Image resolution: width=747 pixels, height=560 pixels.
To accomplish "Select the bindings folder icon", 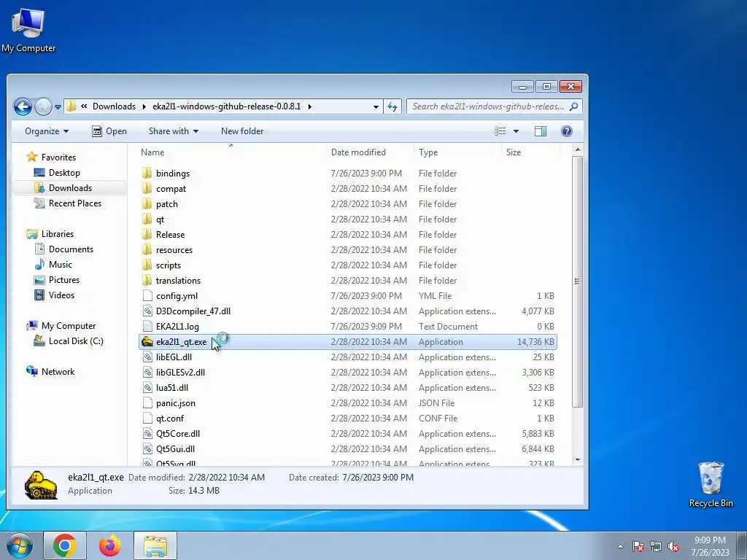I will 147,174.
